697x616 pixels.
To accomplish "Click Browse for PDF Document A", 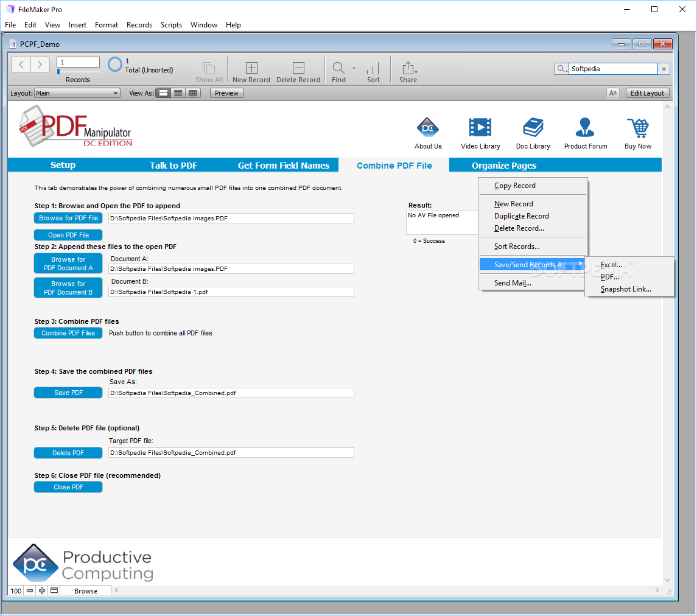I will (68, 264).
